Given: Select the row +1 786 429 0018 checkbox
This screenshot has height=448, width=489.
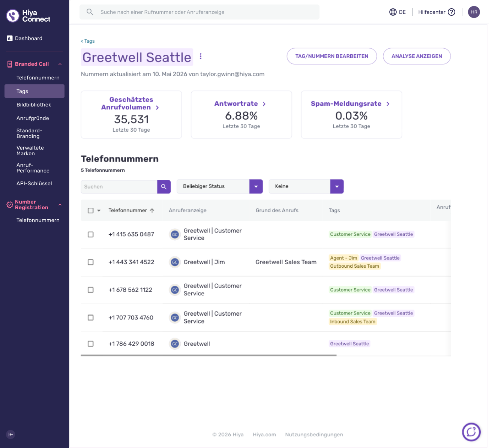Looking at the screenshot, I should [x=90, y=344].
